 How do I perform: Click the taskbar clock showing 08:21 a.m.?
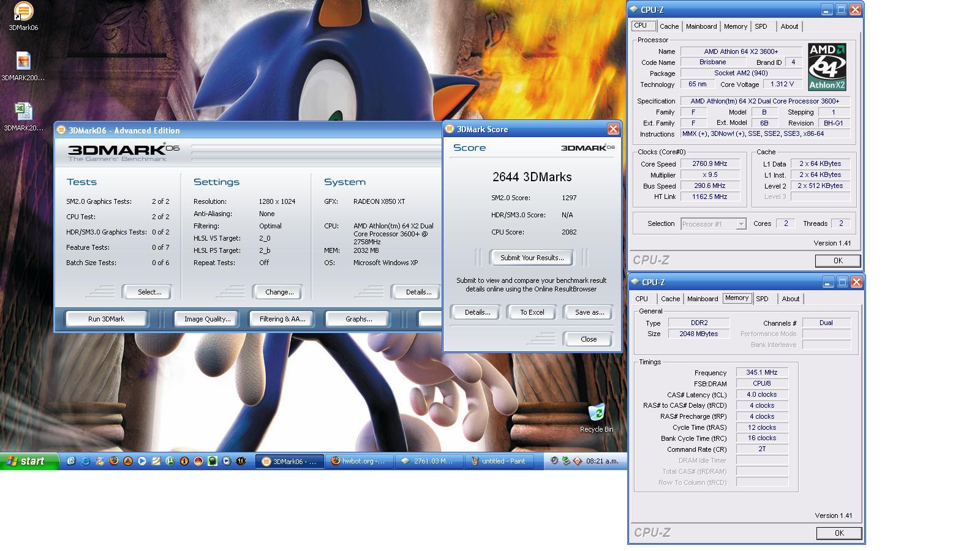[602, 461]
